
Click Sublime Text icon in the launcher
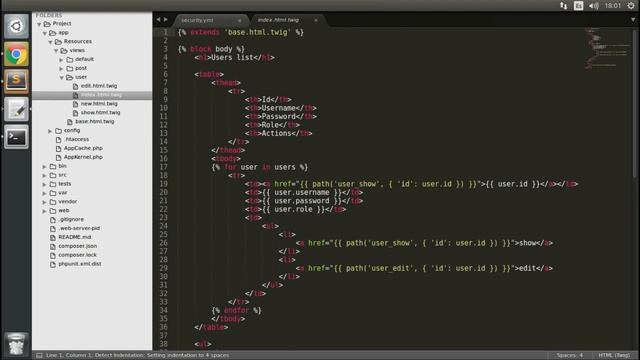pyautogui.click(x=16, y=81)
